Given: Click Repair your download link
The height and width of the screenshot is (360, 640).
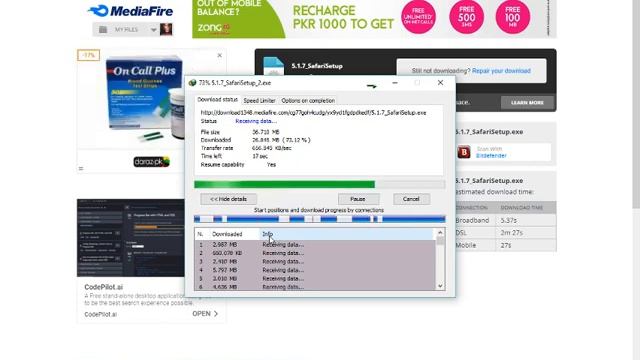Looking at the screenshot, I should coord(501,71).
